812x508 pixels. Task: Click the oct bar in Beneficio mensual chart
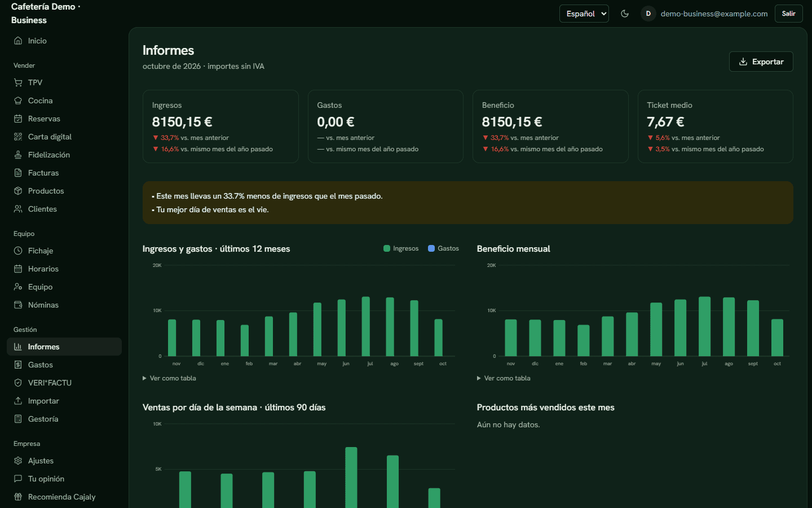coord(777,338)
